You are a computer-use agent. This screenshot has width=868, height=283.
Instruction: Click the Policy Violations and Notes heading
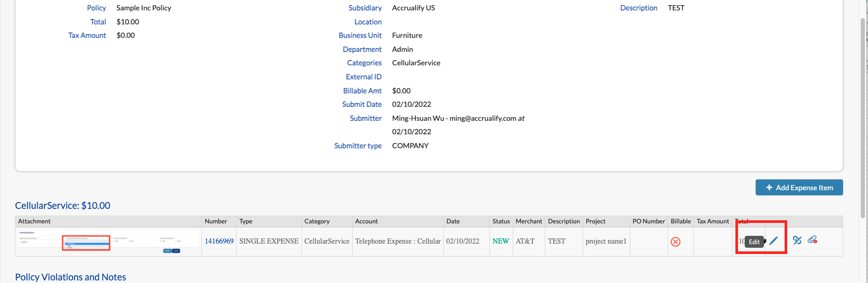(70, 277)
